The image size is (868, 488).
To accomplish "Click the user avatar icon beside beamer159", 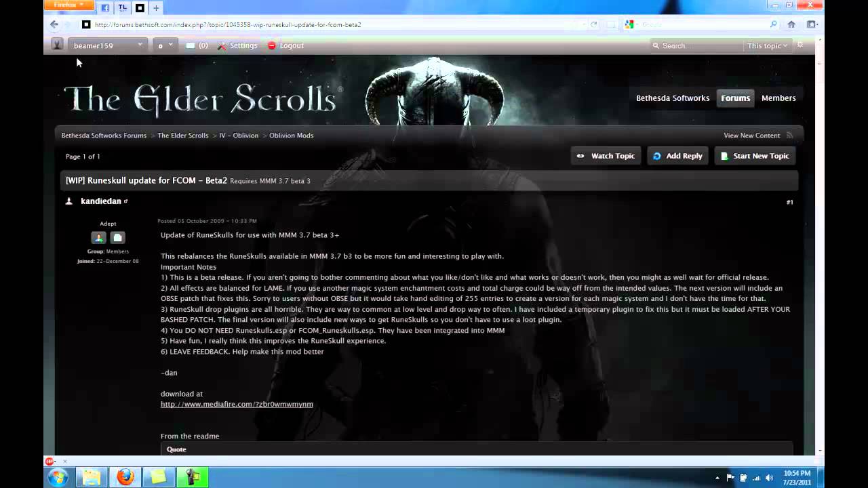I will pyautogui.click(x=58, y=45).
